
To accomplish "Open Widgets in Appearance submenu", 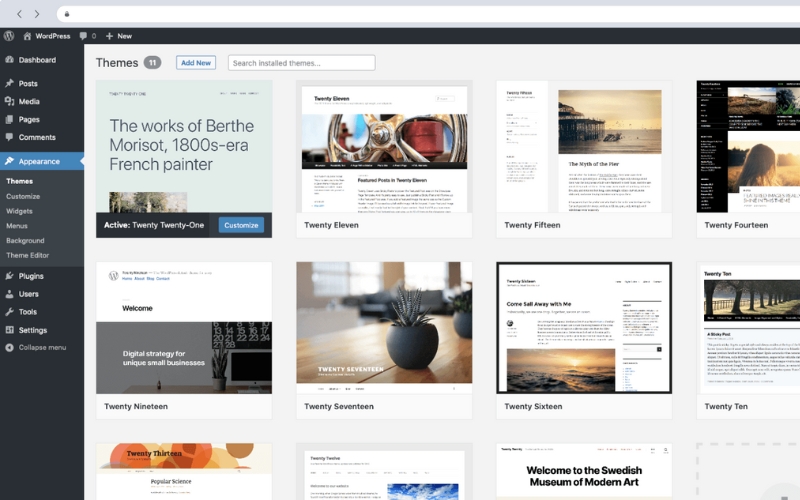I will tap(19, 211).
